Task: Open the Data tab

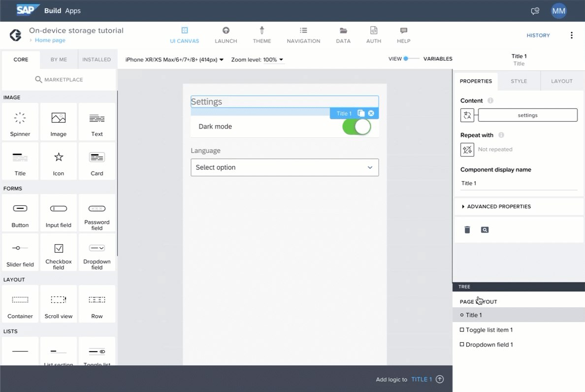Action: click(343, 35)
